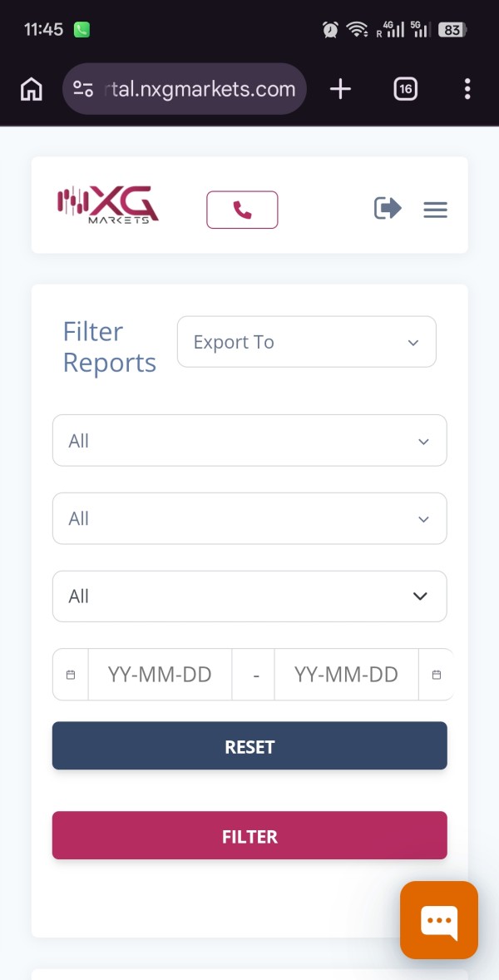This screenshot has width=499, height=980.
Task: Open the orange live chat bubble
Action: [x=438, y=919]
